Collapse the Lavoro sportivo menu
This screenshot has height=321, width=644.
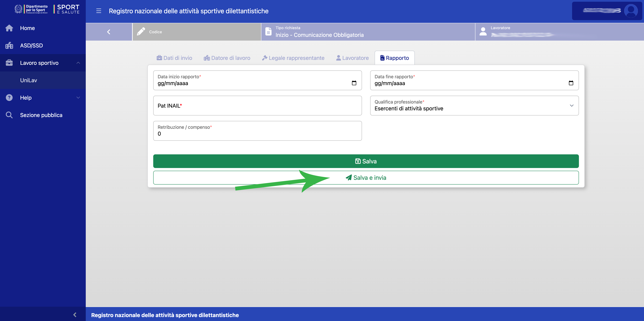pyautogui.click(x=78, y=63)
